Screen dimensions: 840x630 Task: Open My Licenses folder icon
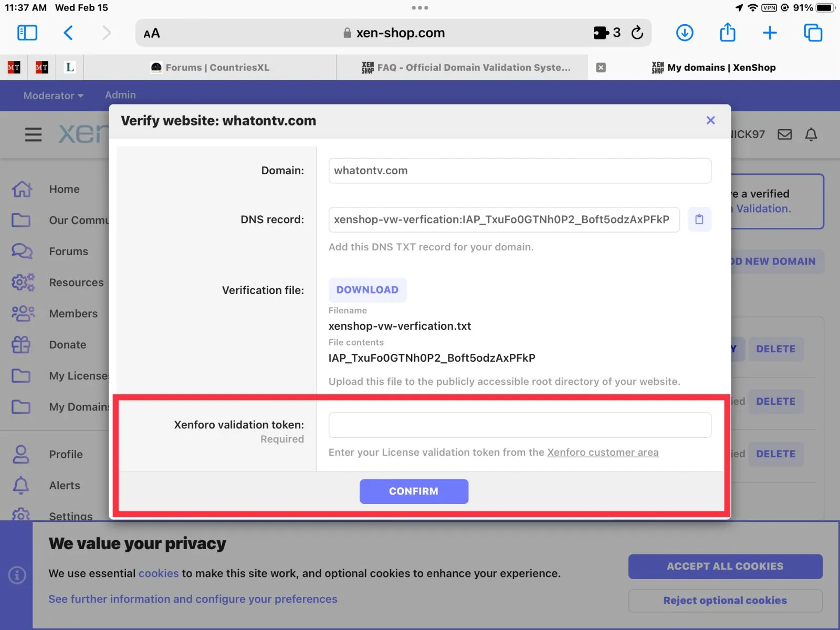(21, 376)
